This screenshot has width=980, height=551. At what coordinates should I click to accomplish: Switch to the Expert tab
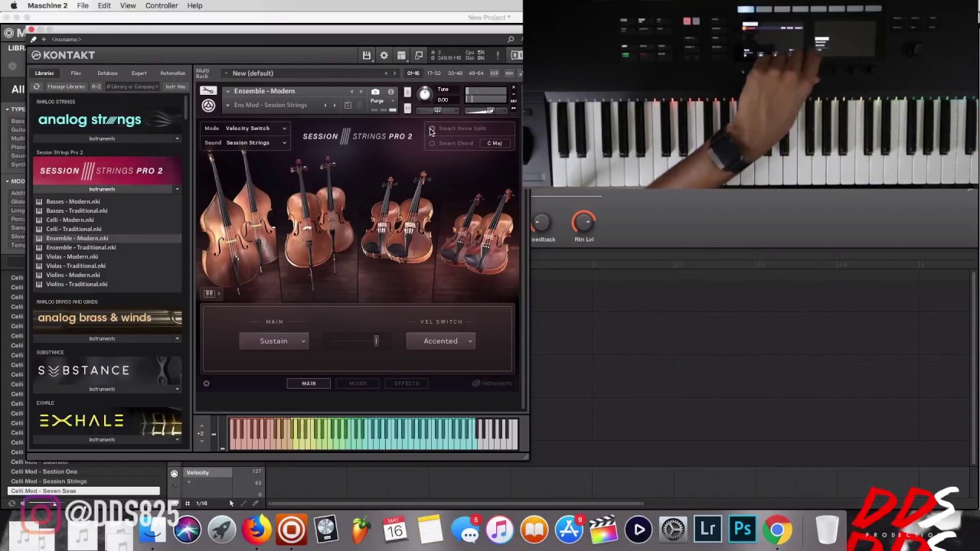pos(139,73)
